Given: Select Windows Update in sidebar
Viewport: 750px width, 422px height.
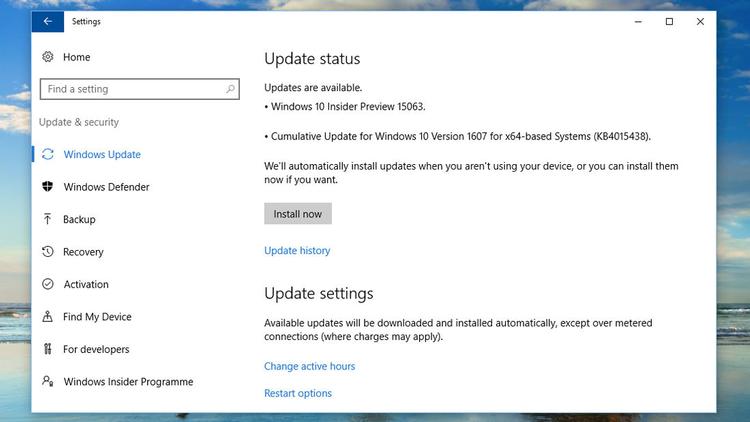Looking at the screenshot, I should coord(102,154).
